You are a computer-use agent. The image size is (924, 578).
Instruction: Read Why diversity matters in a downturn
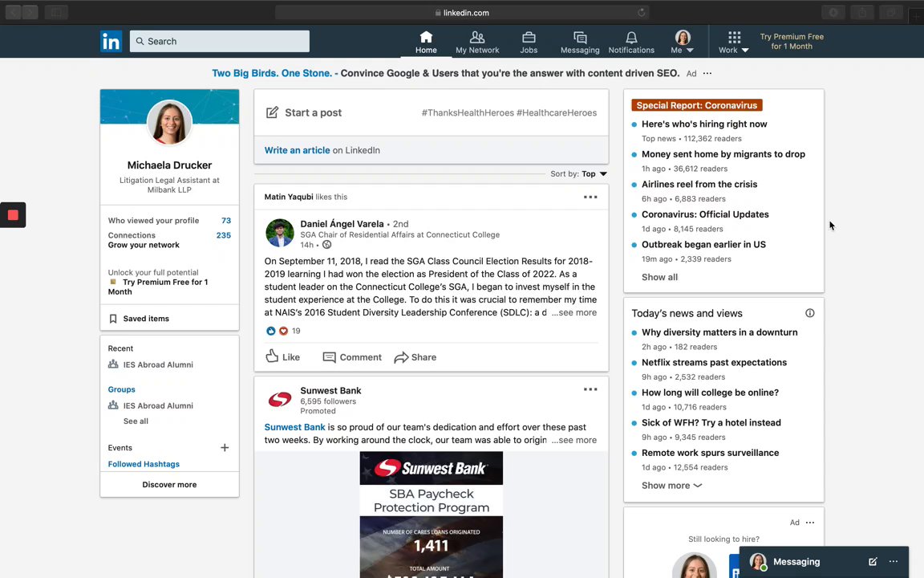click(719, 332)
